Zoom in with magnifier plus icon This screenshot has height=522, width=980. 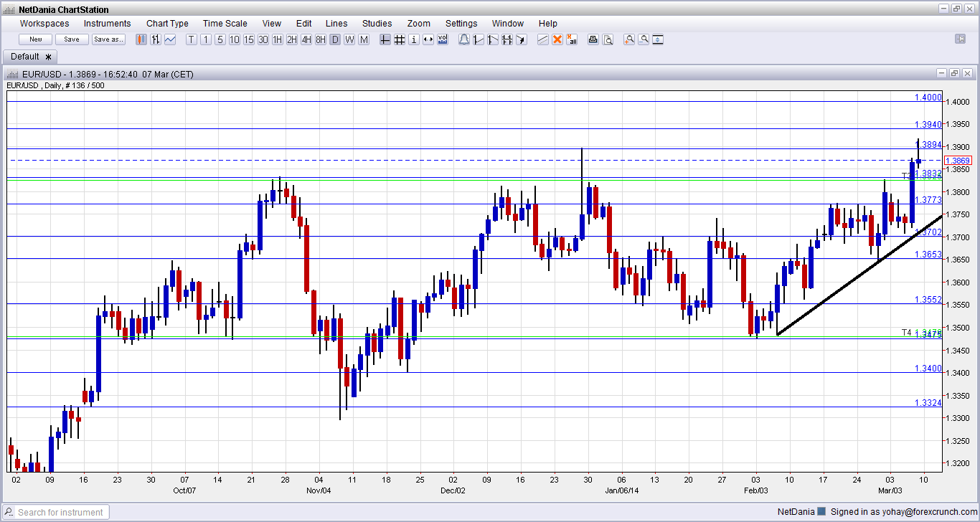629,39
